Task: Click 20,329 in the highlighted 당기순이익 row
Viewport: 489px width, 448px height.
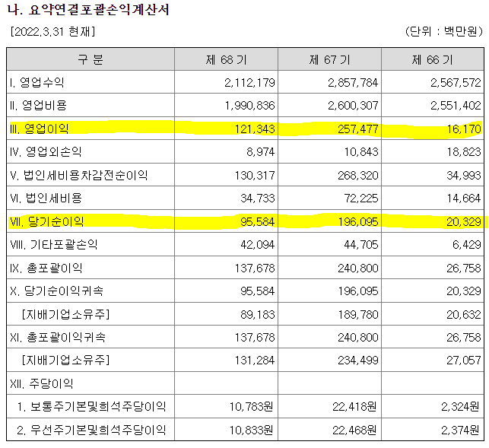Action: coord(464,222)
